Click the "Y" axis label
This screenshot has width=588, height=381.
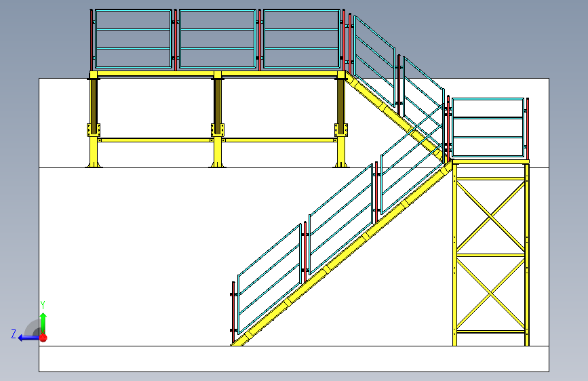pyautogui.click(x=43, y=304)
